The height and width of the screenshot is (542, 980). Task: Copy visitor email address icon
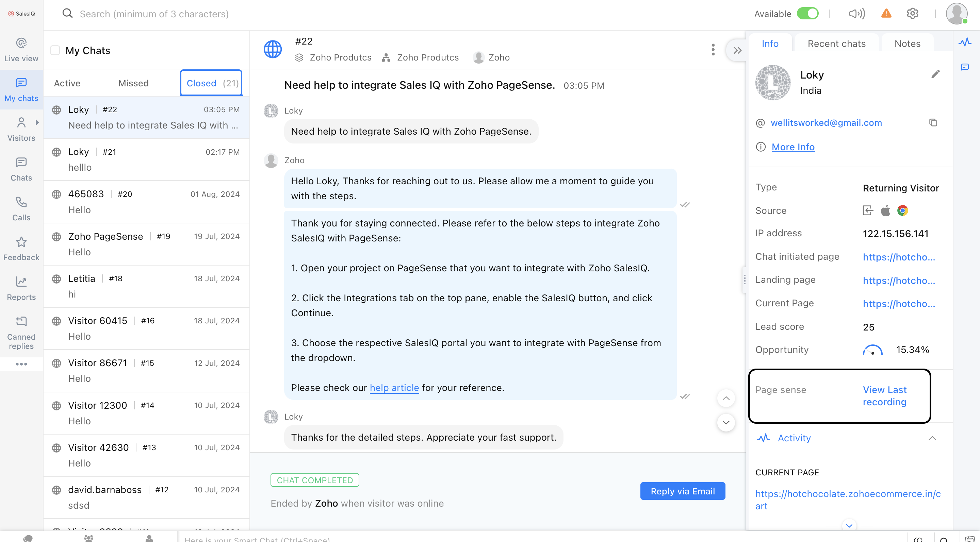pos(933,122)
